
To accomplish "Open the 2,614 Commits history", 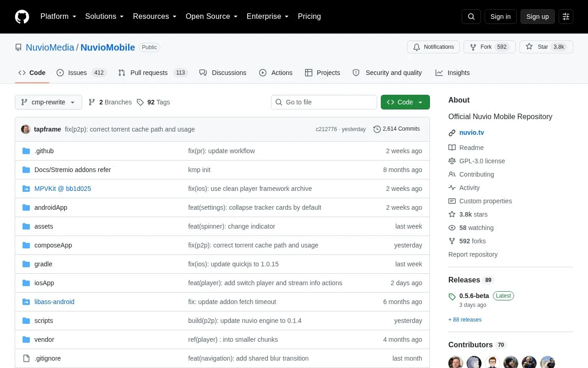I will pos(396,129).
